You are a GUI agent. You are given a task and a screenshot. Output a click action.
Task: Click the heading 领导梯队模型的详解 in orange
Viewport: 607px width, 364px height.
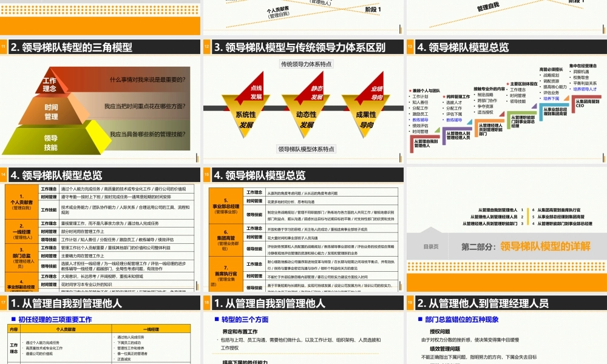[545, 246]
